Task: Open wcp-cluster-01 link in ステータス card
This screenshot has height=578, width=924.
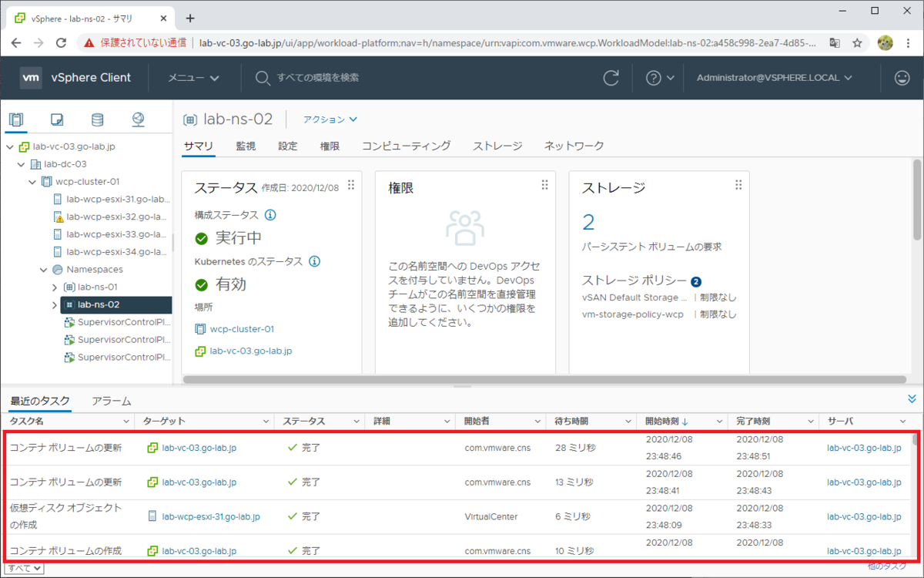Action: [x=242, y=329]
